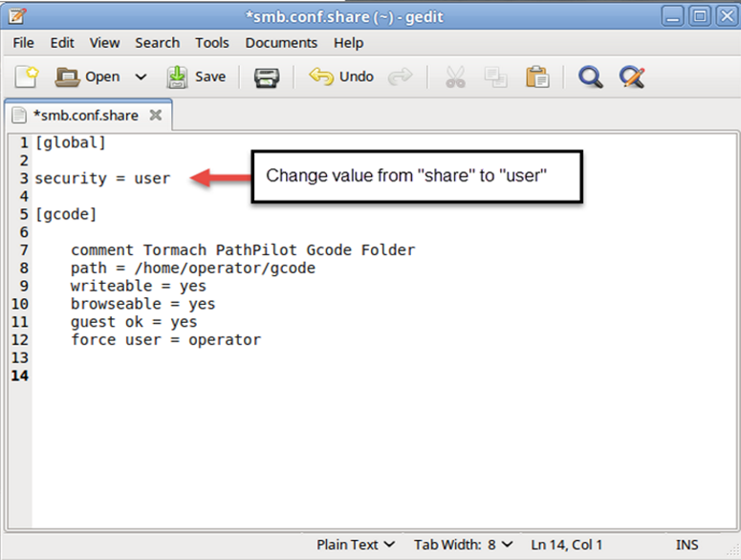Click the Save icon in toolbar
The image size is (741, 560).
coord(178,76)
